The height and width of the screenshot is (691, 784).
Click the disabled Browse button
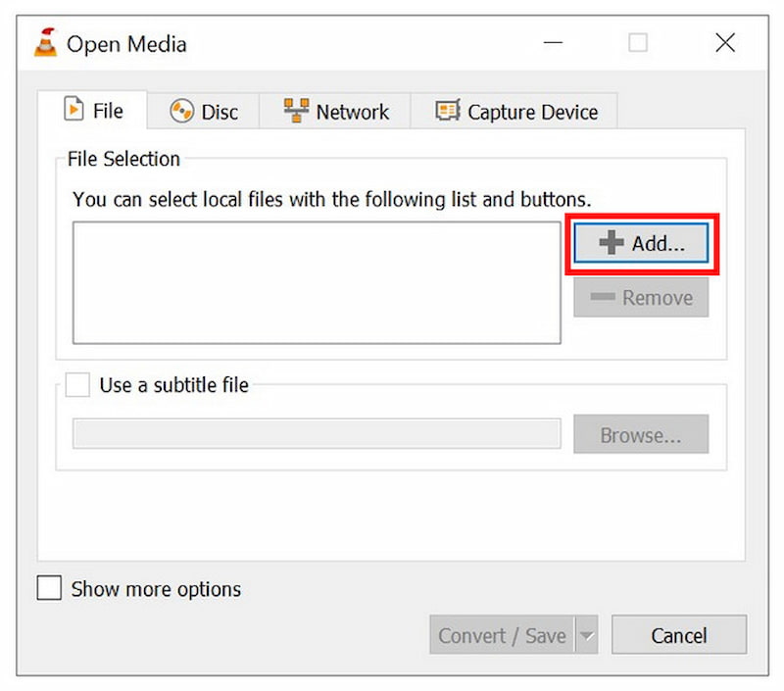click(x=640, y=434)
